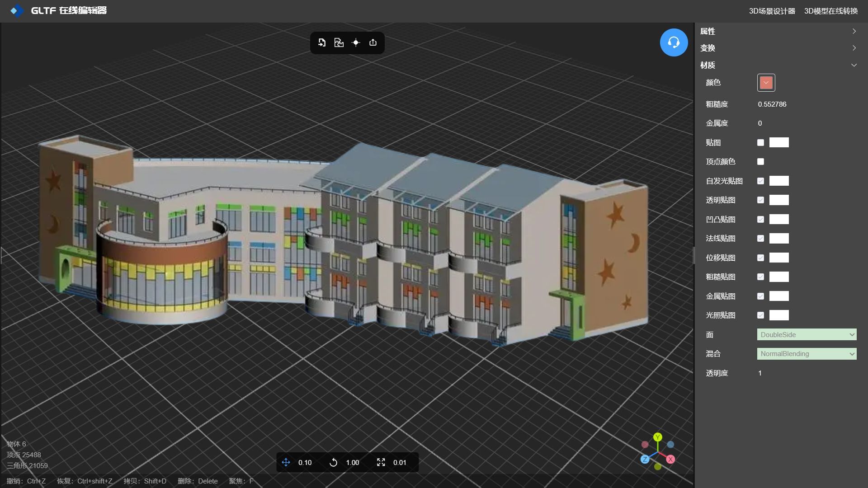Click the blue Z axis on gizmo
Viewport: 868px width, 488px height.
click(x=645, y=459)
